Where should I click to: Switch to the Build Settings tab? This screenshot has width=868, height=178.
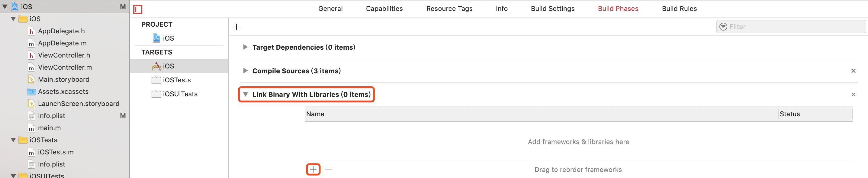(553, 9)
